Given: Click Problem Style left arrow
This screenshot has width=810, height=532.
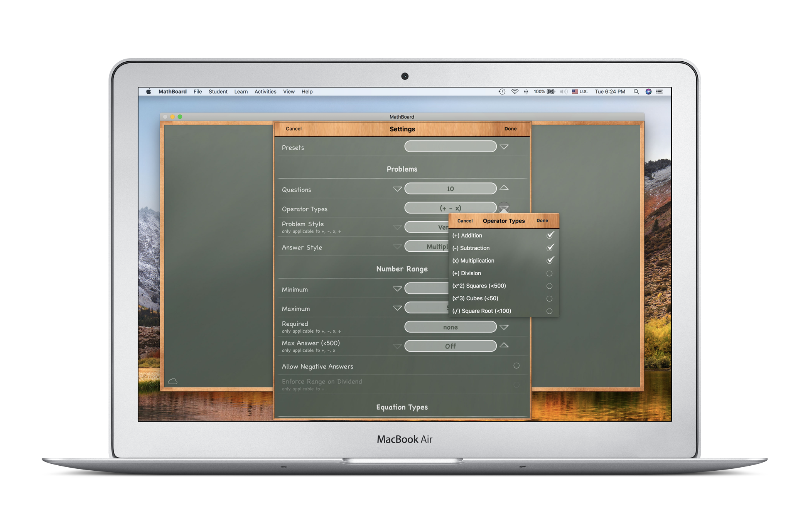Looking at the screenshot, I should click(x=397, y=227).
